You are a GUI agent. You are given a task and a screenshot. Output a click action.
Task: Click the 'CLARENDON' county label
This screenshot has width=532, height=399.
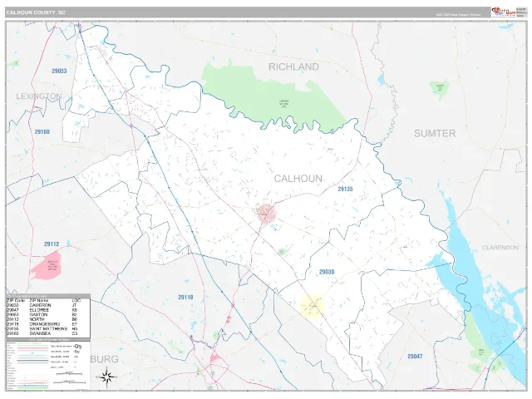[500, 248]
